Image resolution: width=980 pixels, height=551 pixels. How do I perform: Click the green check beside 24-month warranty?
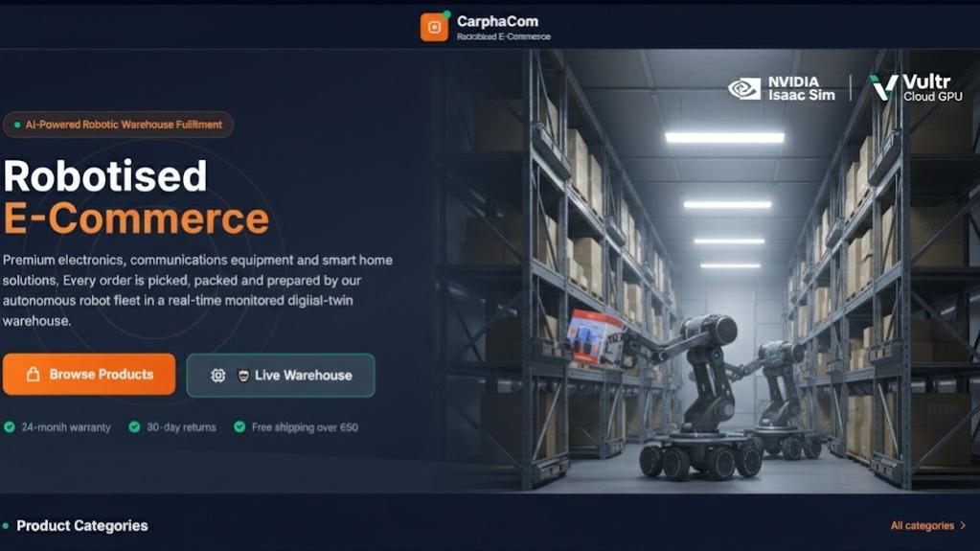click(10, 427)
